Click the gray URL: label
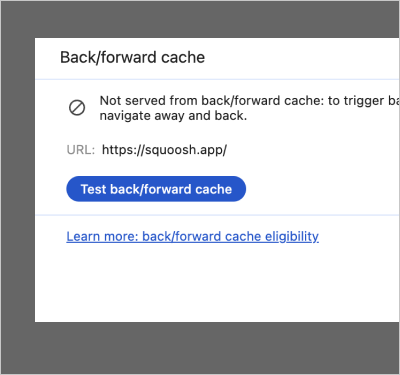Image resolution: width=400 pixels, height=375 pixels. (x=81, y=150)
